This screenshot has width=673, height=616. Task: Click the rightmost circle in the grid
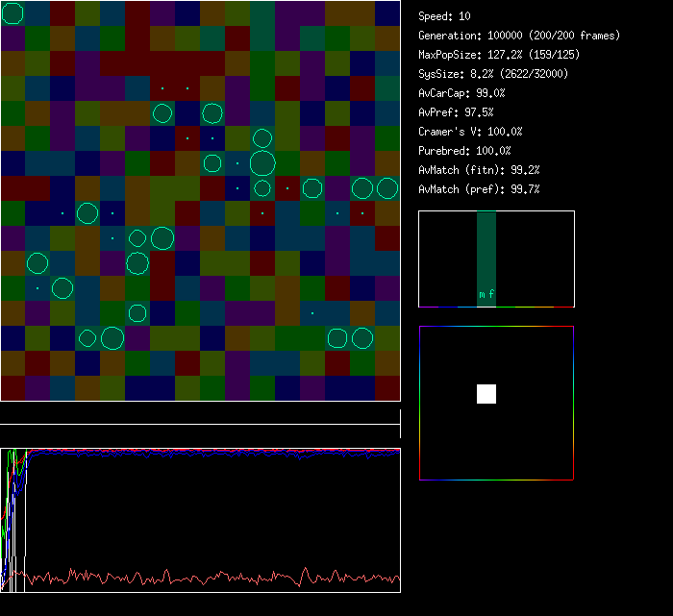click(387, 188)
